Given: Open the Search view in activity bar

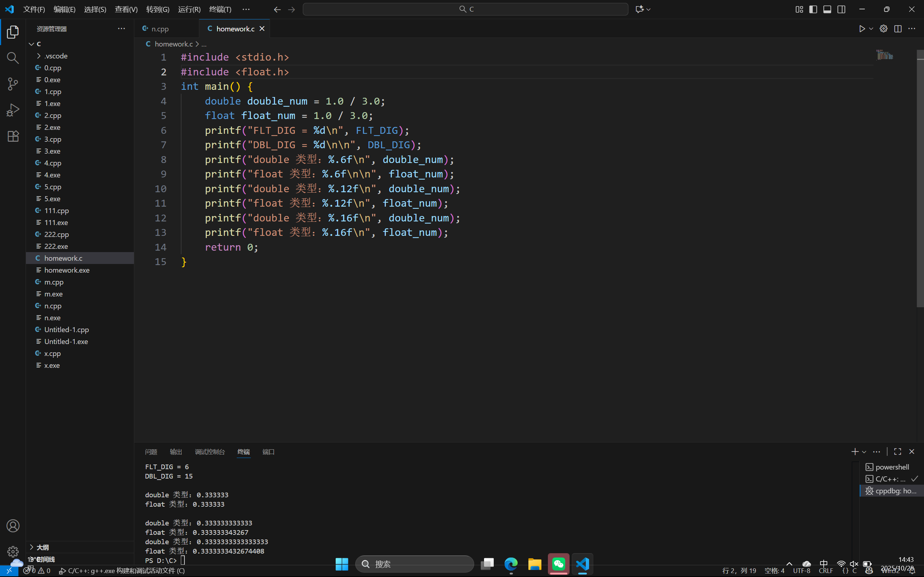Looking at the screenshot, I should pyautogui.click(x=13, y=58).
